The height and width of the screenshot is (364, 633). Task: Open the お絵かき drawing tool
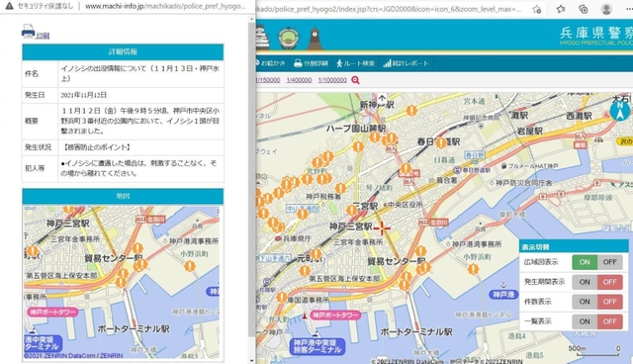(x=270, y=63)
